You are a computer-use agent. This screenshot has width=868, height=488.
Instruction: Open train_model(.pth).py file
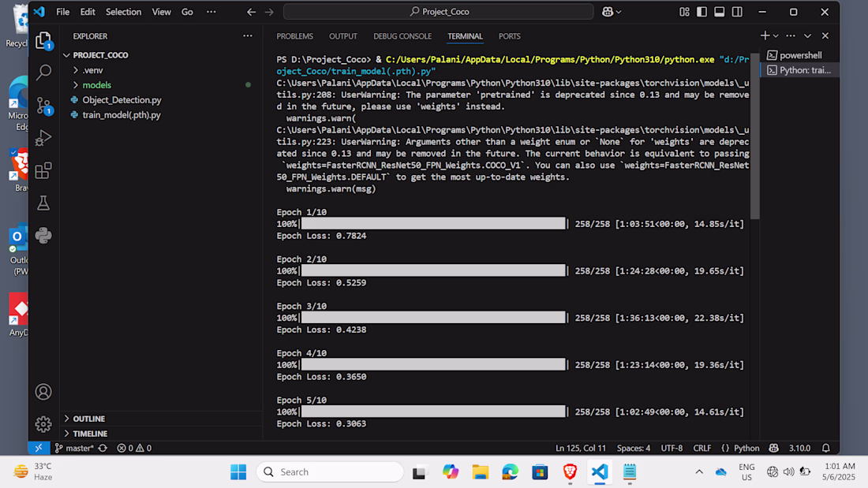[121, 115]
